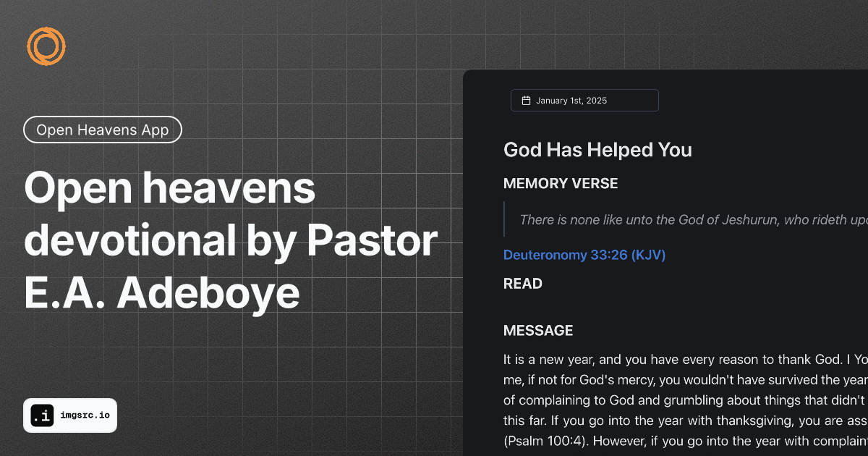Click the .i icon in imgsrc badge
This screenshot has width=868, height=456.
[x=42, y=416]
